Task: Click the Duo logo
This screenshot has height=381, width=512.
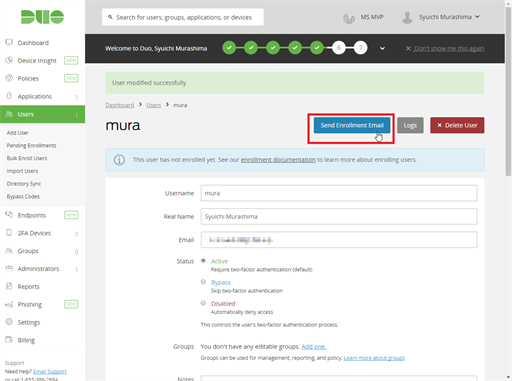Action: pyautogui.click(x=42, y=17)
